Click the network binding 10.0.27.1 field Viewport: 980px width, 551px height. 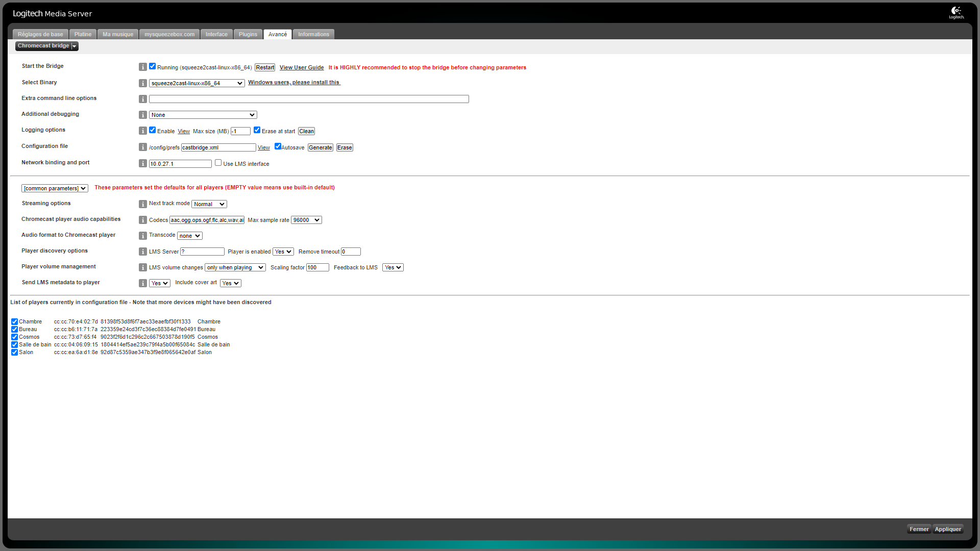180,164
